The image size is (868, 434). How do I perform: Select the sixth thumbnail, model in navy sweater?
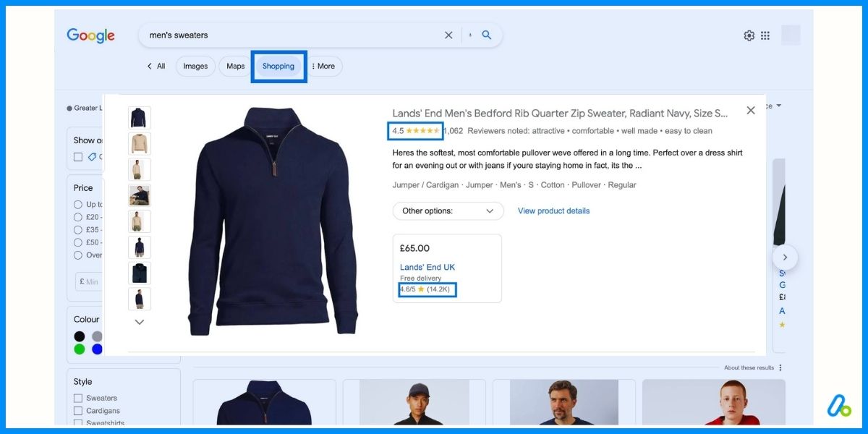click(x=140, y=247)
